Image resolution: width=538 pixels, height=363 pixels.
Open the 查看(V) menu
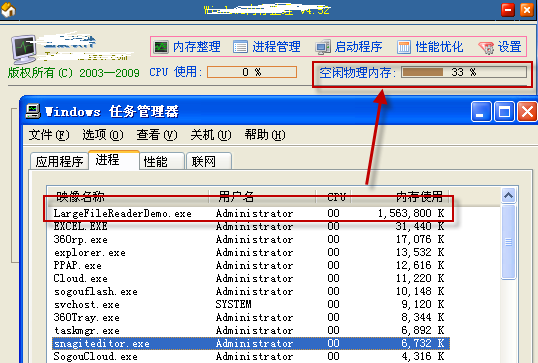point(157,135)
